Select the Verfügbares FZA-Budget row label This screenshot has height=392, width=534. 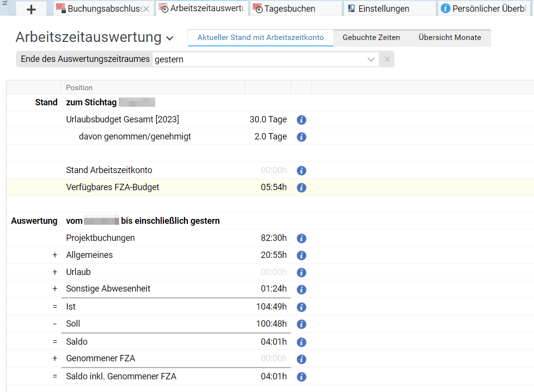(112, 187)
